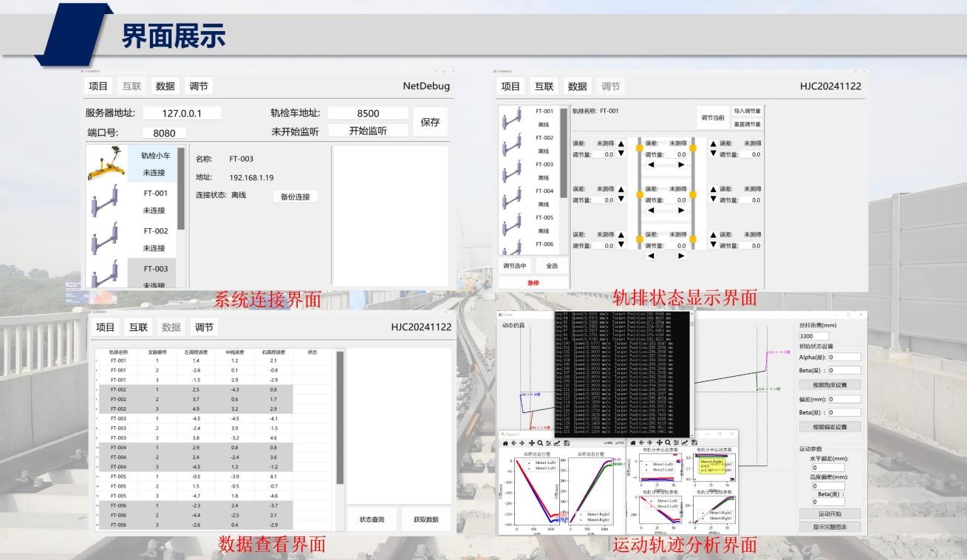Viewport: 967px width, 560px height.
Task: Click 状态查询 button in data view window
Action: (x=372, y=519)
